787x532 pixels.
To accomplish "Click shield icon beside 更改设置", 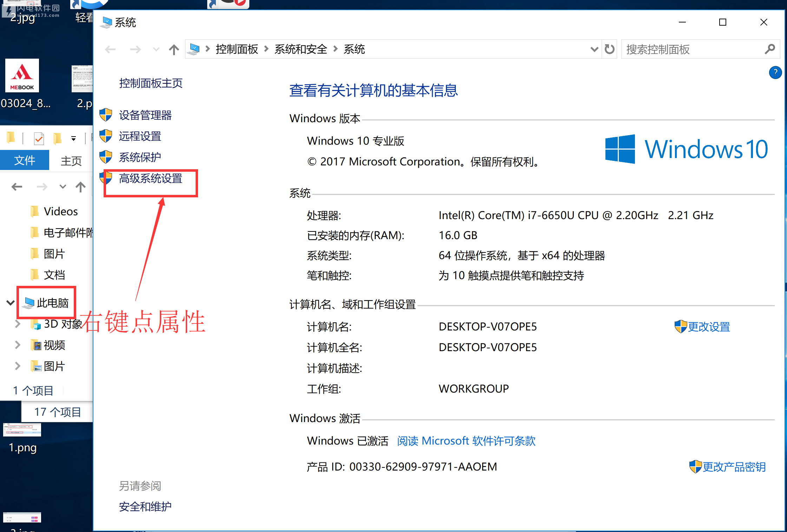I will [x=681, y=327].
